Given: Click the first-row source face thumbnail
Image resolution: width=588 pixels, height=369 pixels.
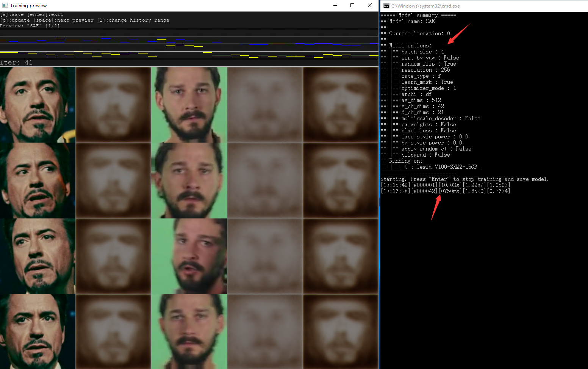Looking at the screenshot, I should coord(38,105).
